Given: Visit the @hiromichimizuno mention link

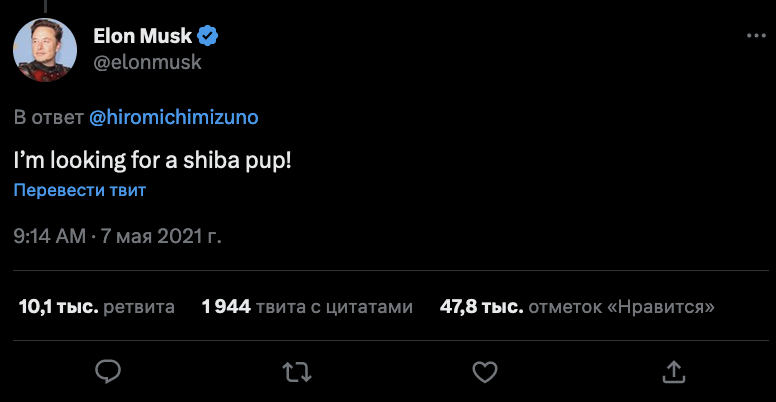Looking at the screenshot, I should click(174, 117).
